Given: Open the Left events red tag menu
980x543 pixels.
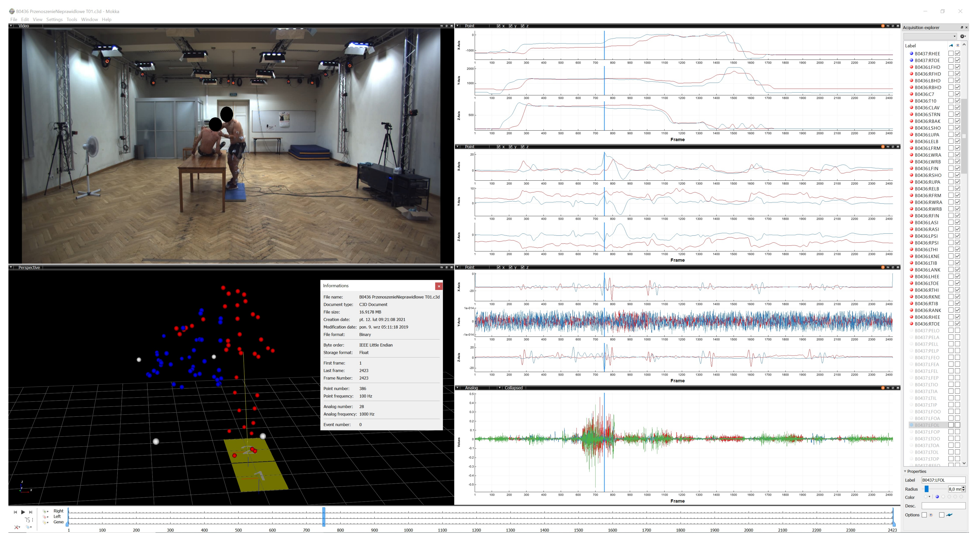Looking at the screenshot, I should click(46, 517).
